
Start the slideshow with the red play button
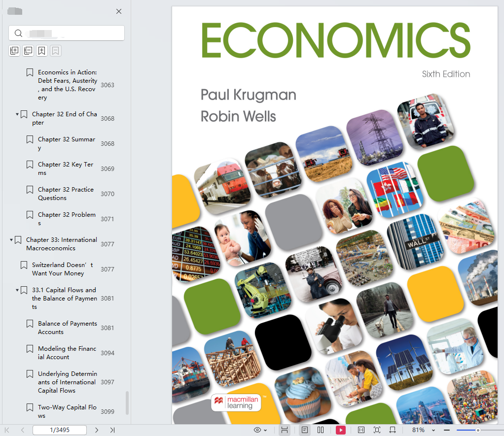point(340,430)
